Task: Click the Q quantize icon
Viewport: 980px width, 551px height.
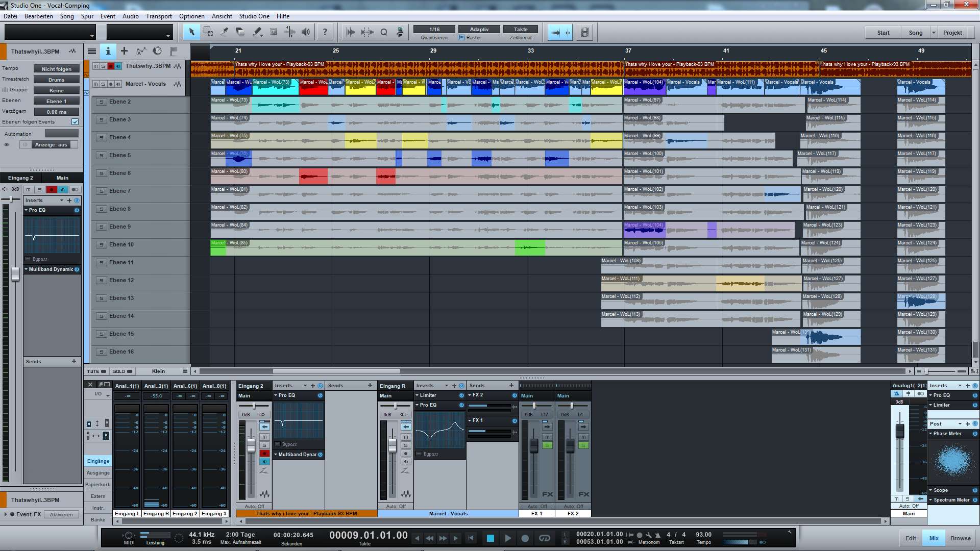Action: [x=384, y=32]
